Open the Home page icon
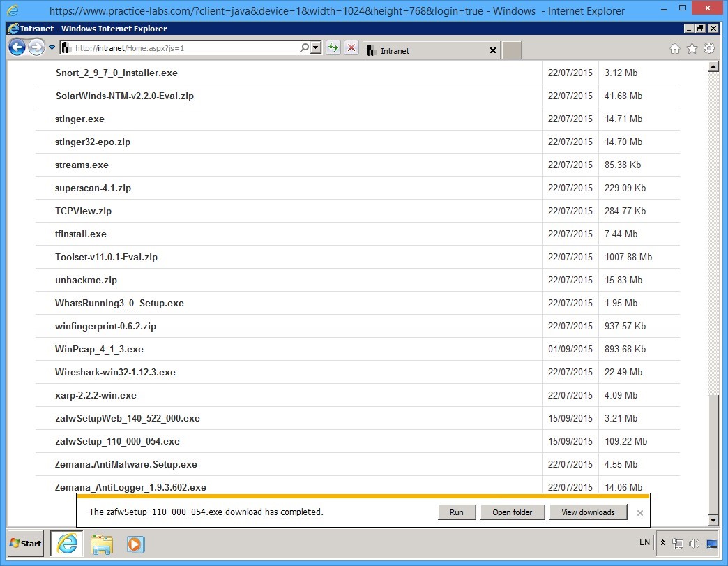728x566 pixels. click(x=674, y=49)
